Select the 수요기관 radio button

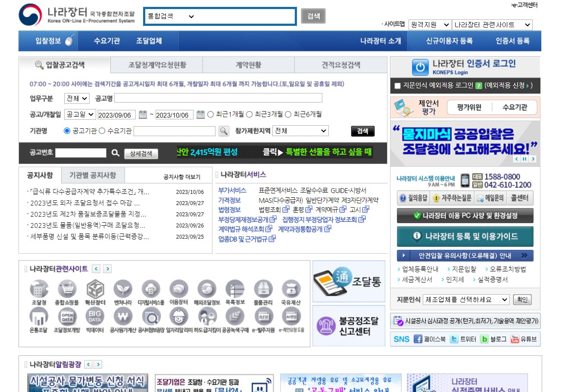(x=102, y=131)
